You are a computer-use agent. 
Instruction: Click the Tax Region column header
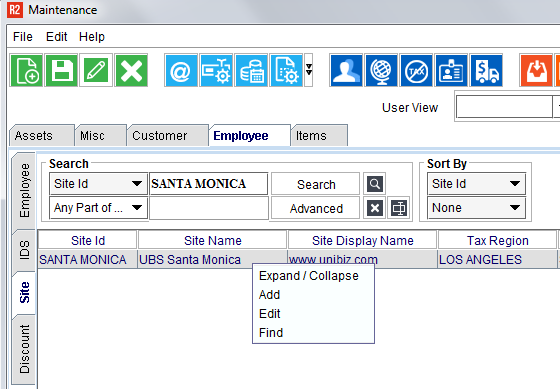[x=498, y=240]
